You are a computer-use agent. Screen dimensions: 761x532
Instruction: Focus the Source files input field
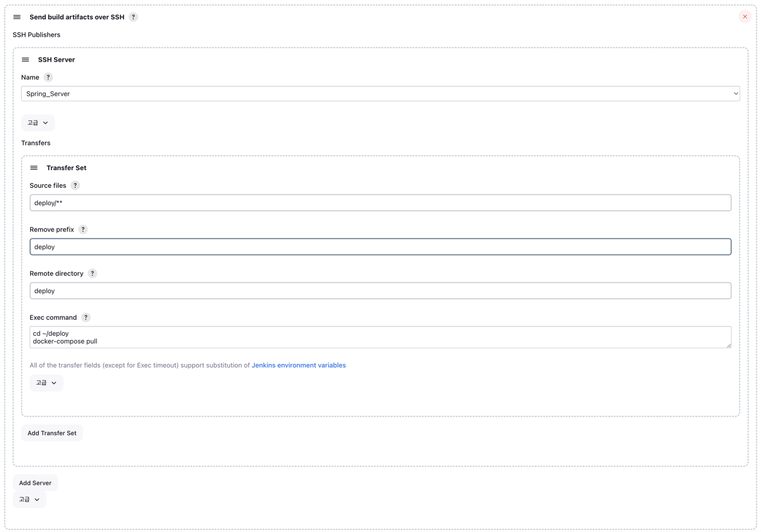[x=380, y=203]
